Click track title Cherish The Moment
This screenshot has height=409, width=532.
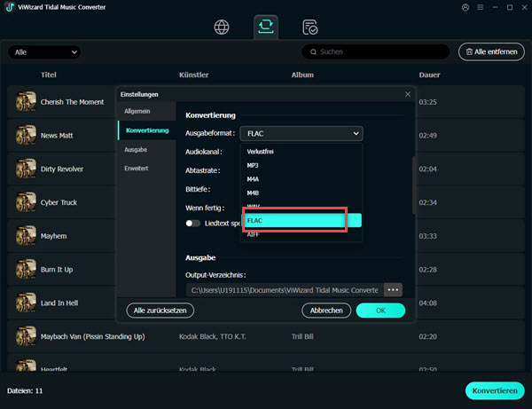coord(73,102)
